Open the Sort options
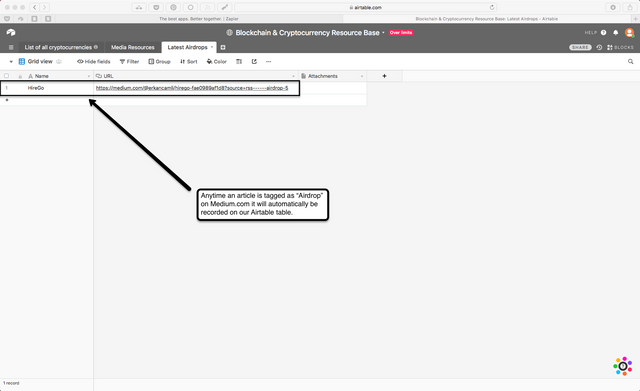 [189, 62]
